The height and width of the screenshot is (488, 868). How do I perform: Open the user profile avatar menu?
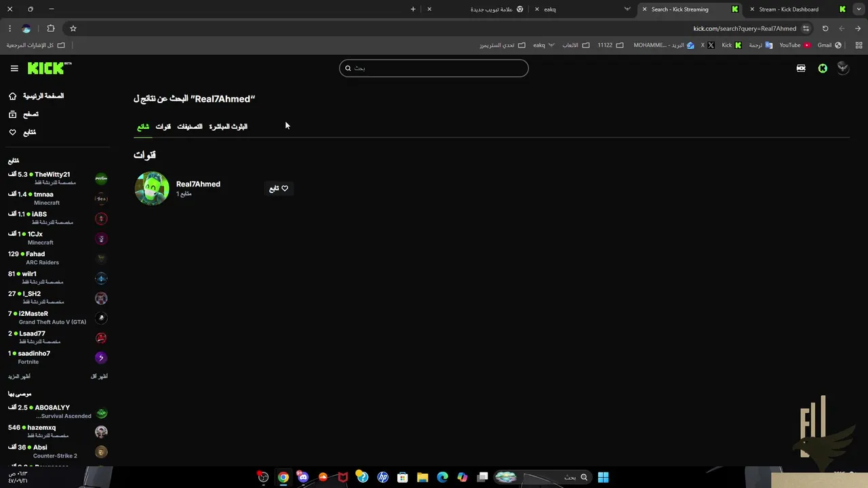[x=843, y=68]
